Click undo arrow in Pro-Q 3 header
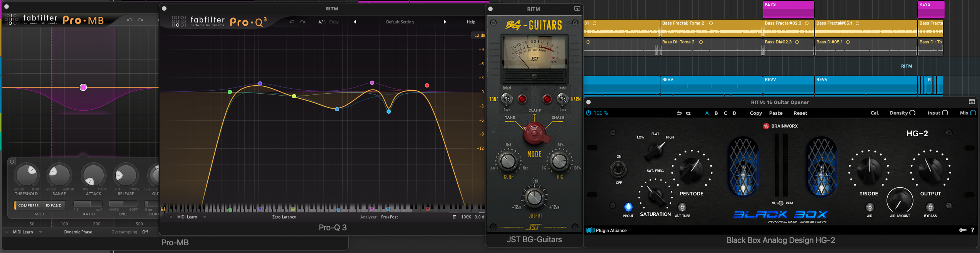 point(292,22)
